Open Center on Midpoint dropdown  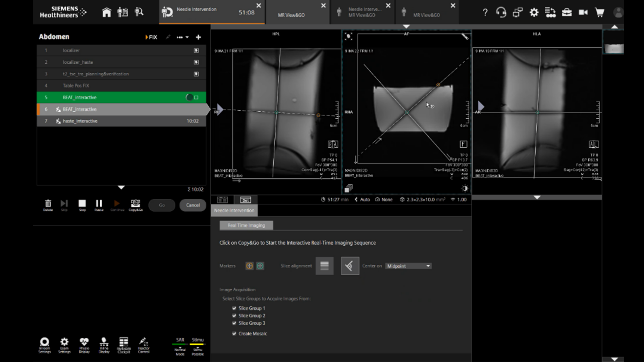pyautogui.click(x=408, y=266)
